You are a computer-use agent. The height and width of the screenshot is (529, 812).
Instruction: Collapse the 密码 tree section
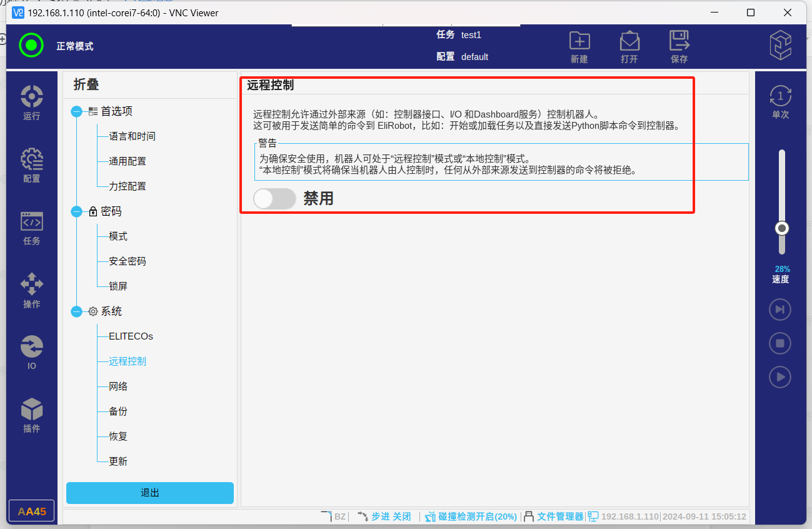coord(77,211)
